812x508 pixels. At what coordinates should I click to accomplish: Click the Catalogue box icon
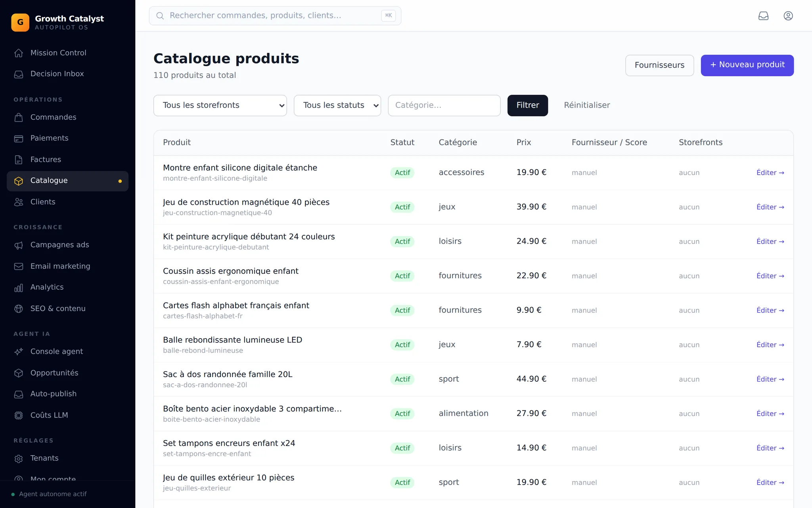pos(19,181)
